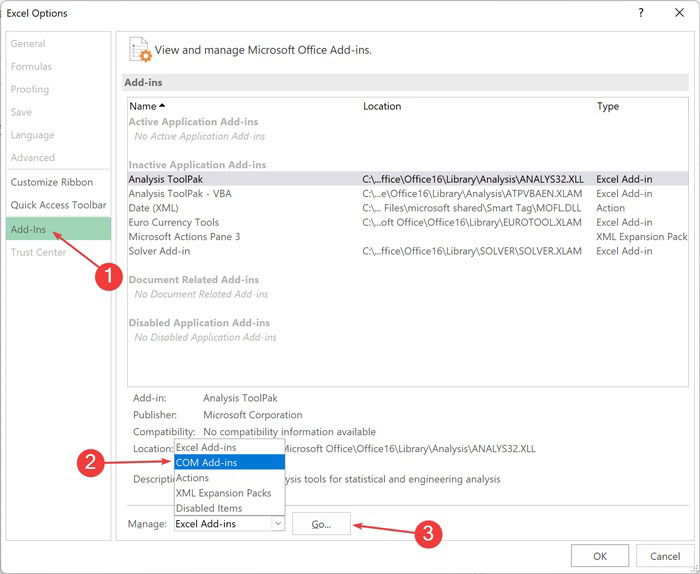Click the MOFL.DLL location path cell
Viewport: 700px width, 574px height.
(x=471, y=208)
